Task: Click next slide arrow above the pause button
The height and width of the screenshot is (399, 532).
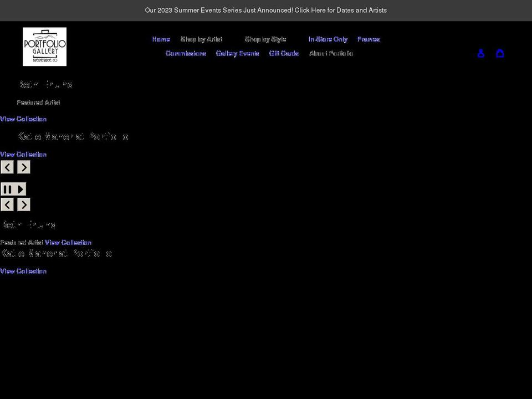Action: pyautogui.click(x=24, y=167)
